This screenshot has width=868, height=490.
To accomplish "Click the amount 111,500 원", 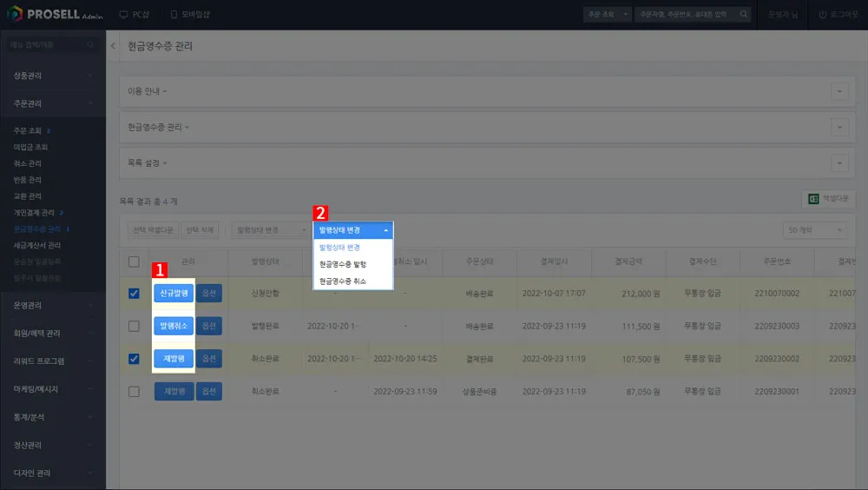I will click(x=641, y=327).
